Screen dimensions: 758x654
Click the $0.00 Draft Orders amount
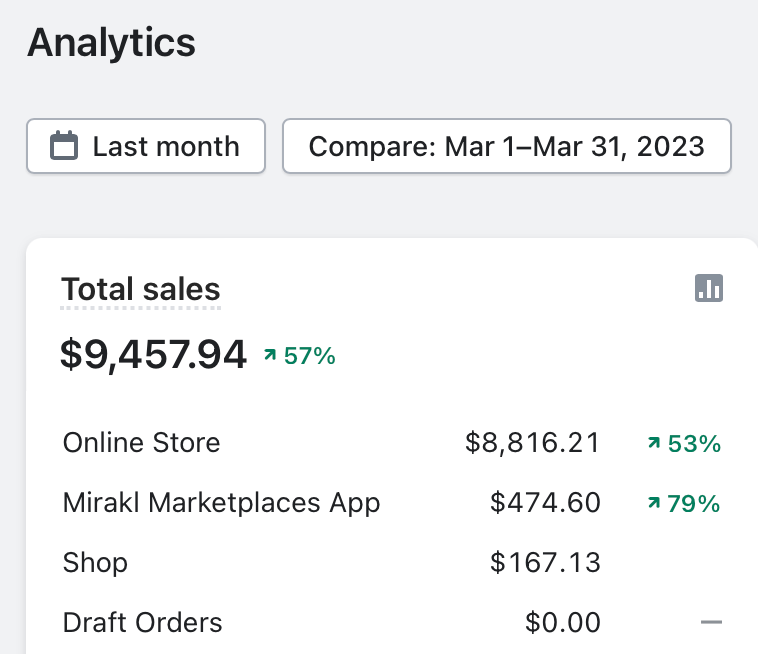563,622
